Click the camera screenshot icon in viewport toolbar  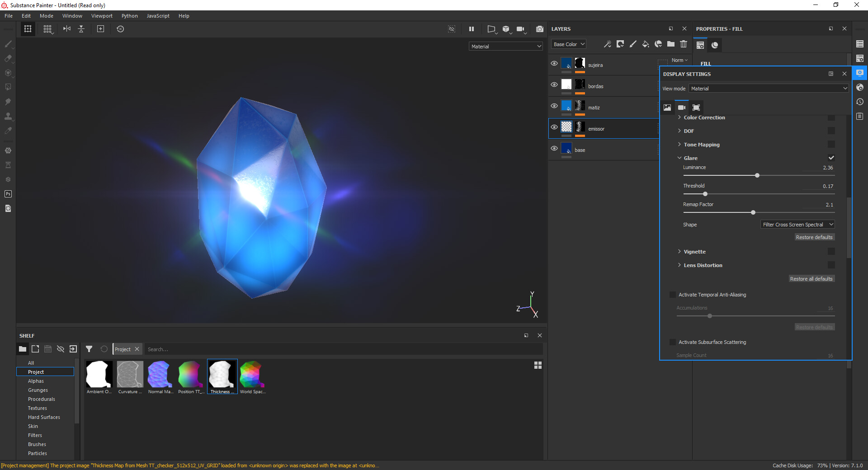[539, 29]
